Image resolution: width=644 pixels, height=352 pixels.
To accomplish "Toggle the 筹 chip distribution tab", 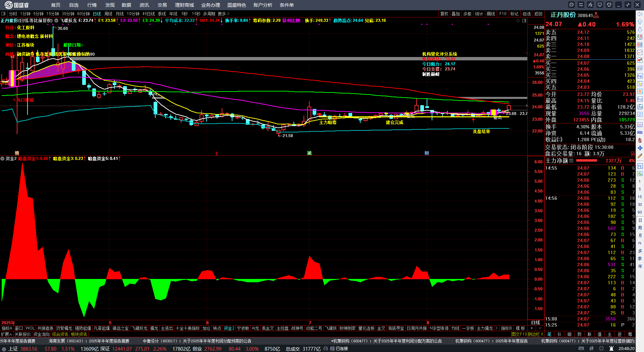I will [x=630, y=334].
